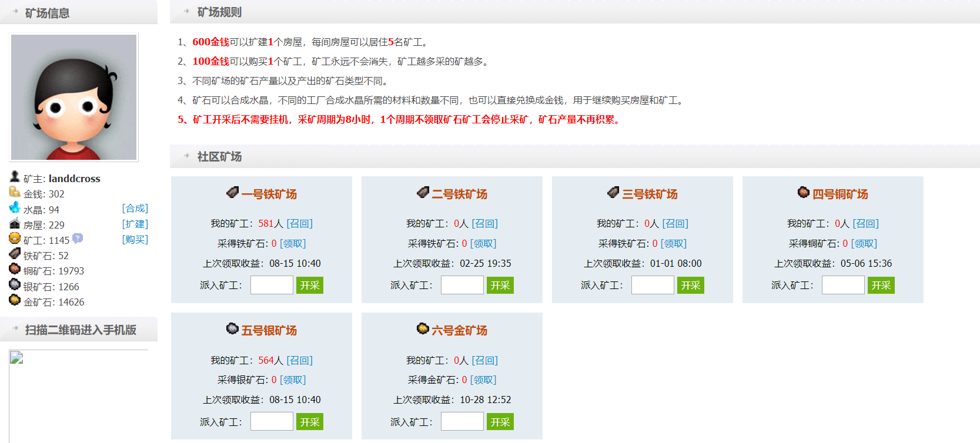Screen dimensions: 980x443
Task: Click the 一号铁矿场 title
Action: [269, 194]
